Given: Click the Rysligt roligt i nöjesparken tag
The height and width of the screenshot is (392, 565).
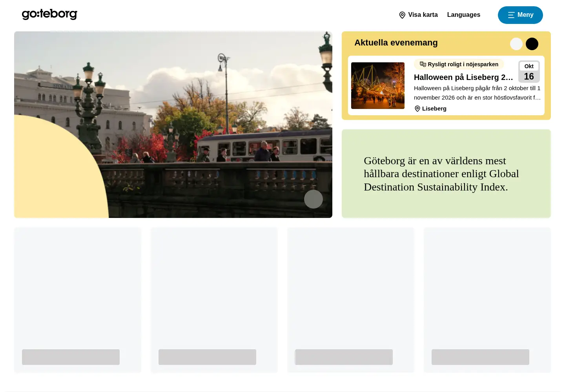Looking at the screenshot, I should 459,64.
